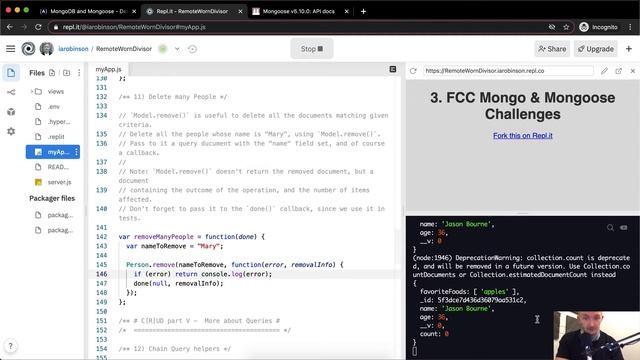This screenshot has height=360, width=640.
Task: Open the .hyper file
Action: coord(52,122)
